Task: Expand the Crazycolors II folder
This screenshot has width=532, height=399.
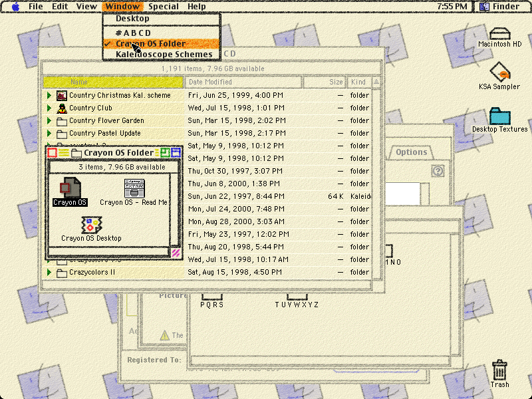Action: click(49, 272)
